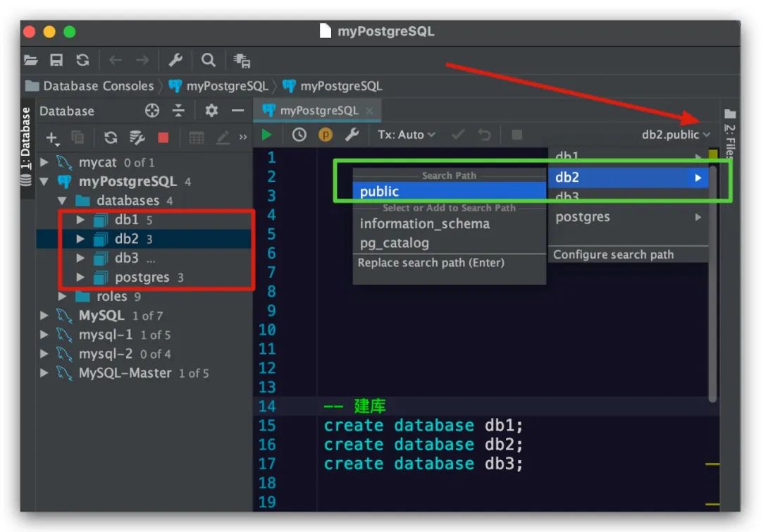
Task: Cancel running statements gray square icon
Action: click(517, 135)
